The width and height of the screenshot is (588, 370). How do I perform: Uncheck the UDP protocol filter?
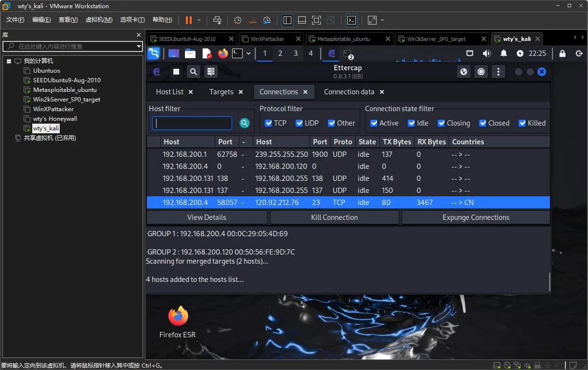(x=300, y=123)
